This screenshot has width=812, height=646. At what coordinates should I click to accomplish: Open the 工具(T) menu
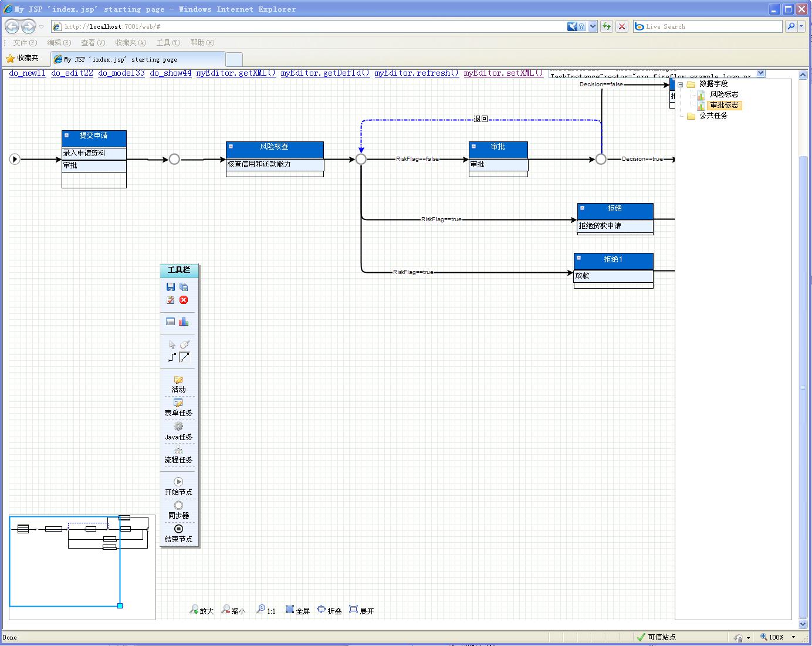click(168, 43)
